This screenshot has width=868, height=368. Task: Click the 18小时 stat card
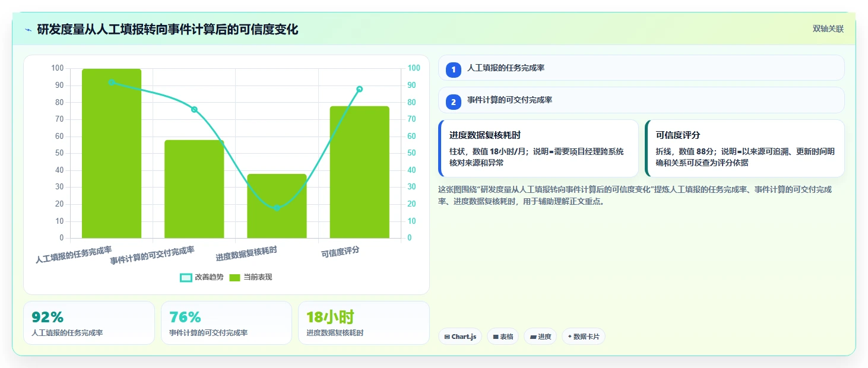364,323
